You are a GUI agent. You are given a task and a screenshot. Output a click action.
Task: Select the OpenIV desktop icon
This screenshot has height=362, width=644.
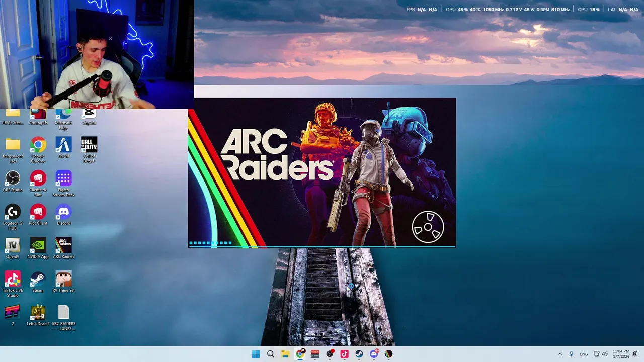tap(13, 248)
